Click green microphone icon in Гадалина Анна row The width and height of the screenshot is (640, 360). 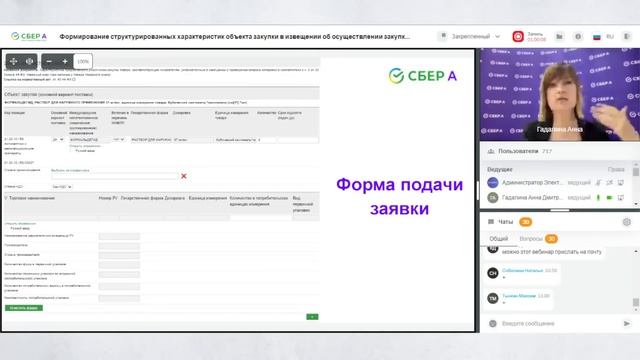(598, 198)
